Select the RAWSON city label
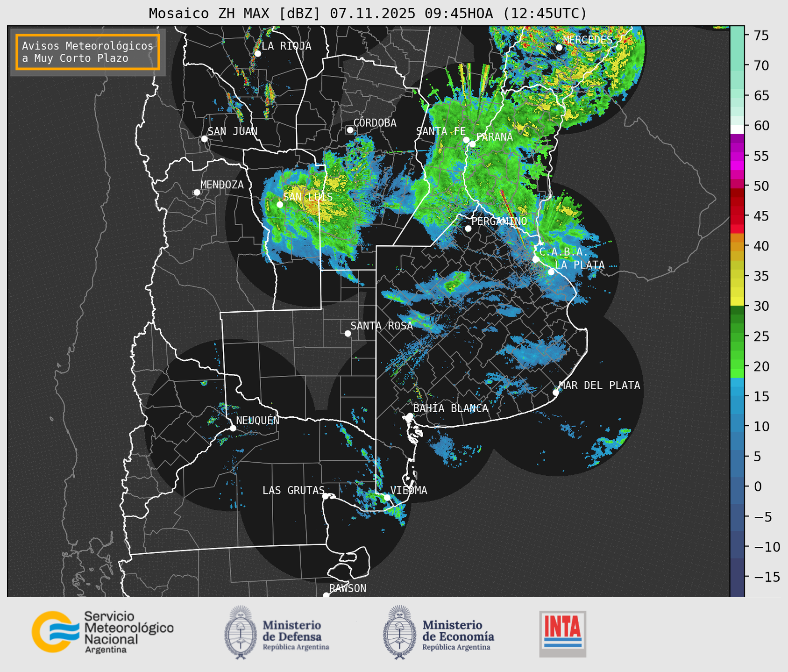Screen dimensions: 788x672 [348, 588]
